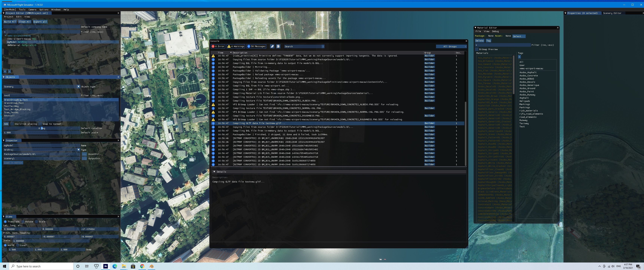
Task: Clear the console Search field with its X
Action: click(323, 46)
